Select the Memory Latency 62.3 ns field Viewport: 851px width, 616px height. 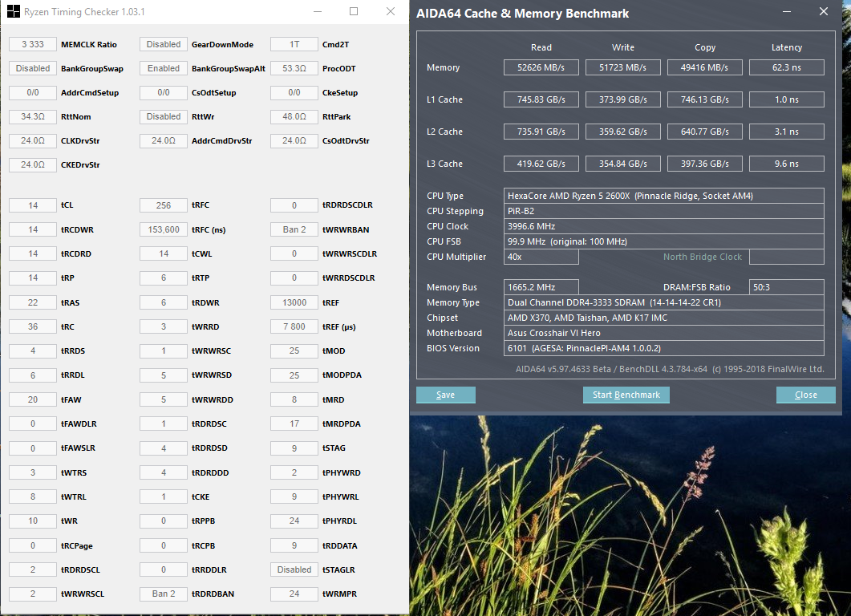[786, 67]
